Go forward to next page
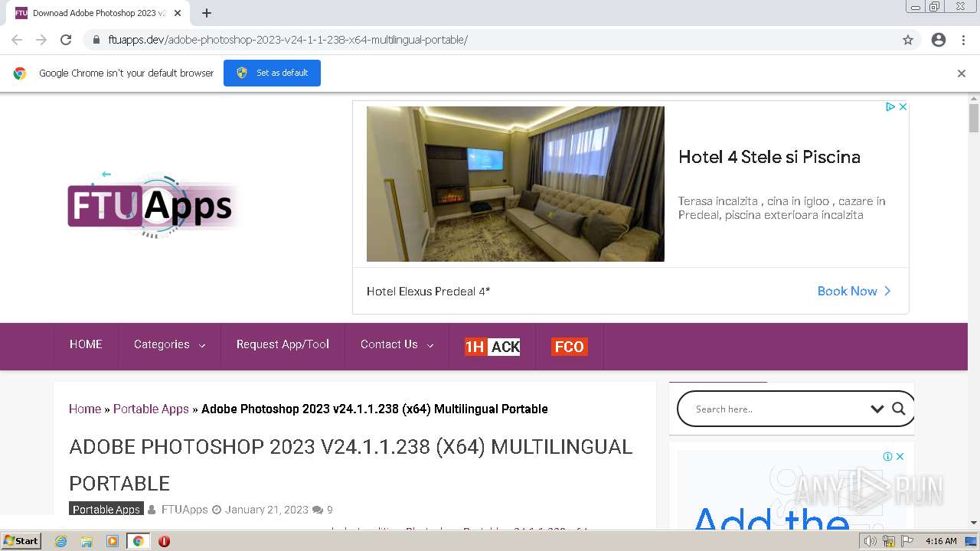Screen dimensions: 980x551 (x=41, y=40)
